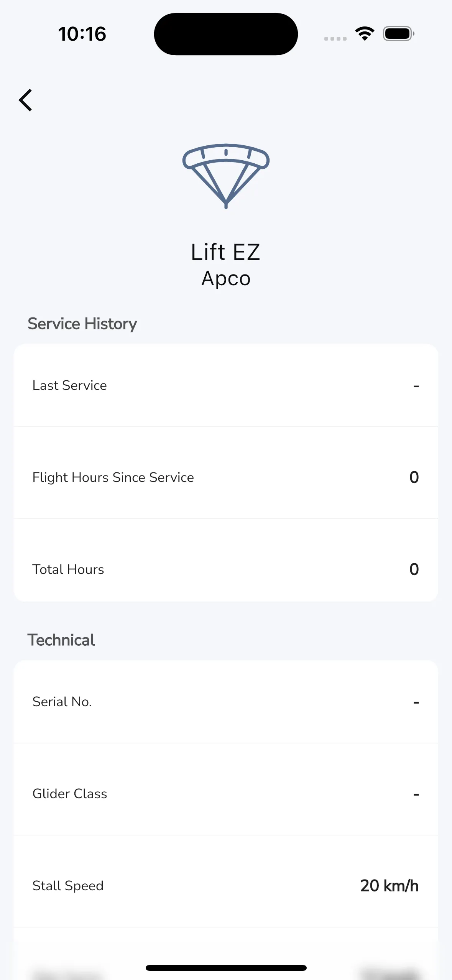Tap the Total Hours zero value
This screenshot has height=980, width=452.
pyautogui.click(x=414, y=569)
